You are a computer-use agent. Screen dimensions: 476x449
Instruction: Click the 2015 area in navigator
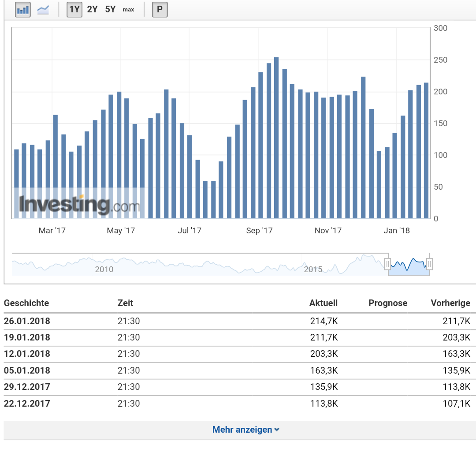tap(313, 269)
